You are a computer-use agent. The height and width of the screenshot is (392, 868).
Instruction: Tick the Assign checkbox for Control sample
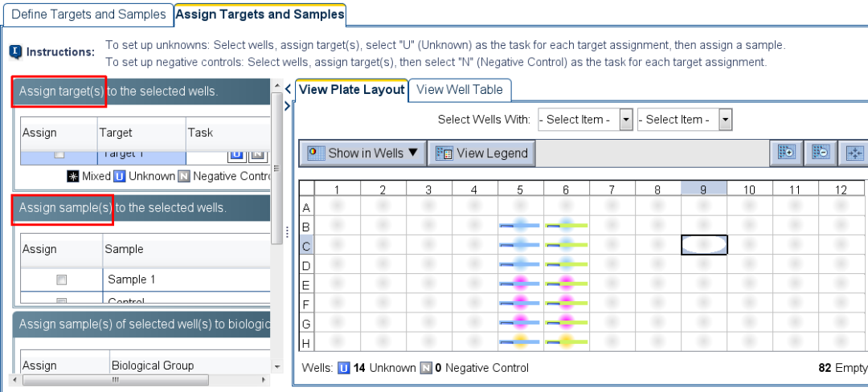coord(61,302)
